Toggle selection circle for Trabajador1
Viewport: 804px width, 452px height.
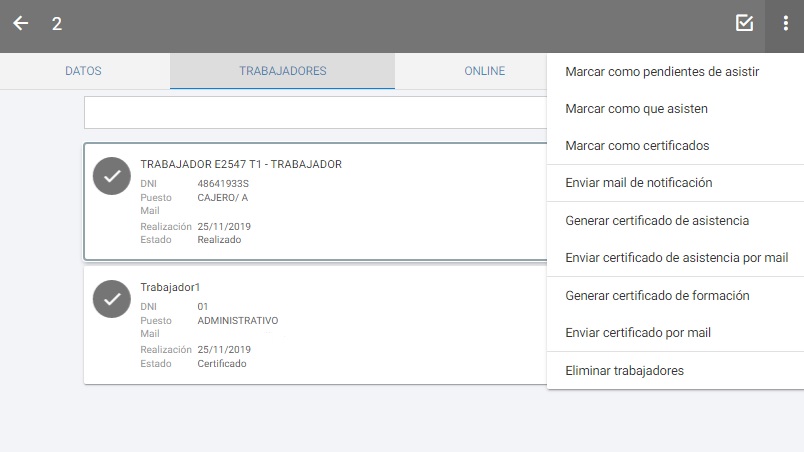pos(112,299)
